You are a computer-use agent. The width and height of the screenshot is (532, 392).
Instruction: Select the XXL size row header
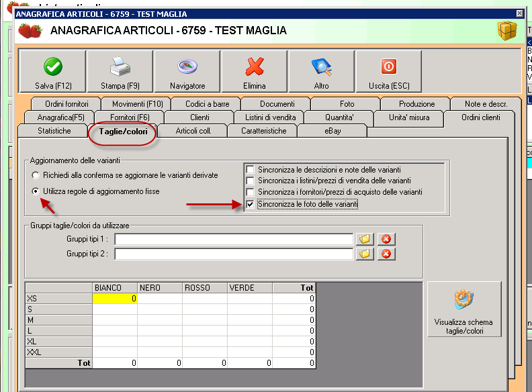[x=59, y=352]
